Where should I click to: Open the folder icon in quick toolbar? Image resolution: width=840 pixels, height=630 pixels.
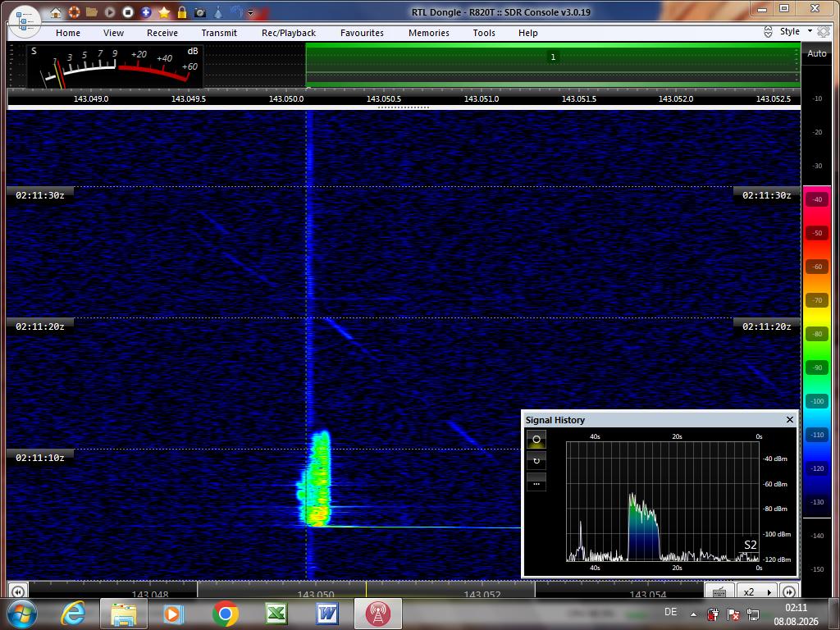[x=92, y=12]
